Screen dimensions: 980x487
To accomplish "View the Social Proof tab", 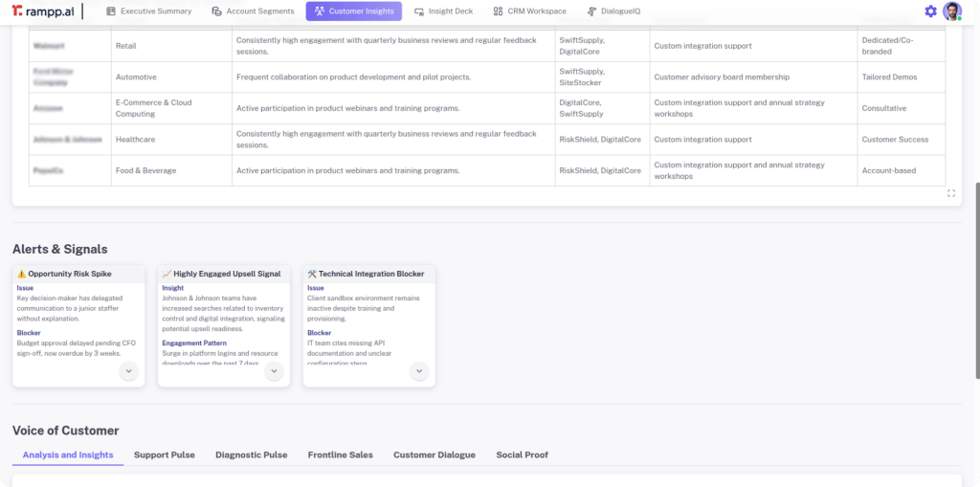I will coord(522,454).
